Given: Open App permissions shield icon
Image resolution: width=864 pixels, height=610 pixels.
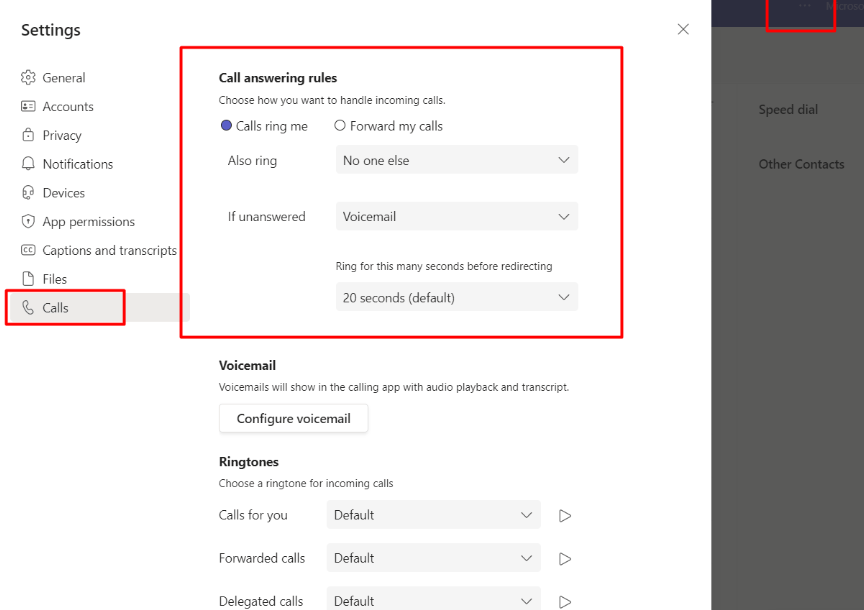Looking at the screenshot, I should 28,222.
